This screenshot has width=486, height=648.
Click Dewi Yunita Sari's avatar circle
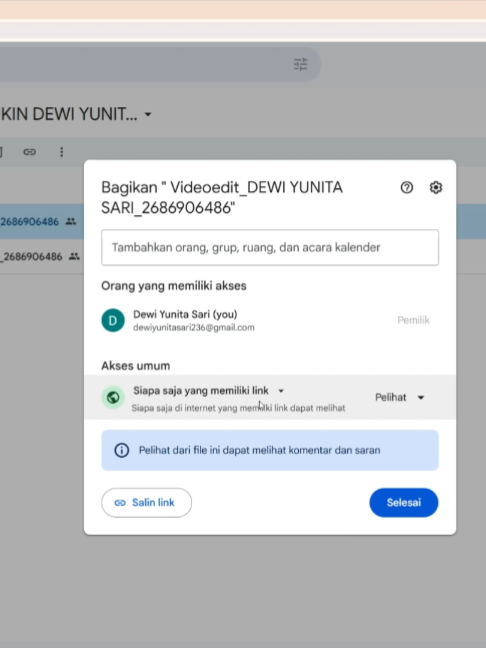(x=113, y=320)
